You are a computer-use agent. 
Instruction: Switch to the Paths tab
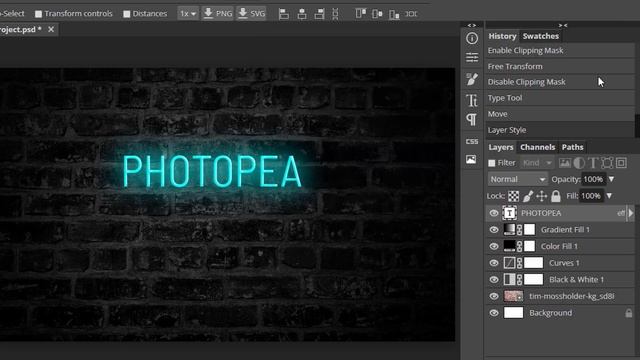[572, 147]
